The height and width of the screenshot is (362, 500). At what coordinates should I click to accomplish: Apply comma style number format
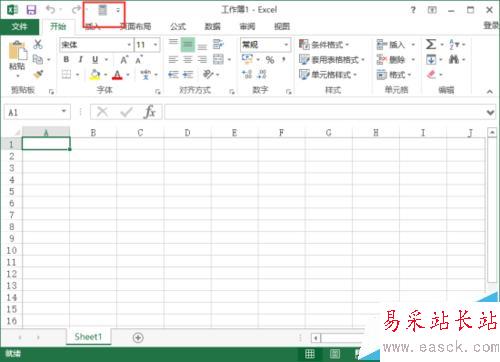point(284,59)
